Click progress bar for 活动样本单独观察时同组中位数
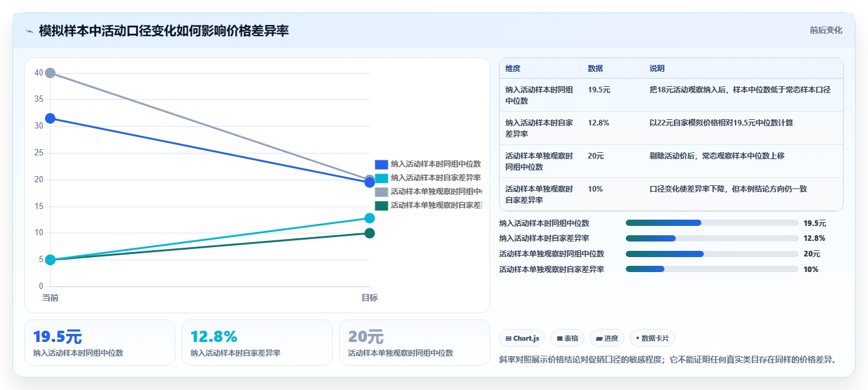The height and width of the screenshot is (390, 868). tap(712, 254)
